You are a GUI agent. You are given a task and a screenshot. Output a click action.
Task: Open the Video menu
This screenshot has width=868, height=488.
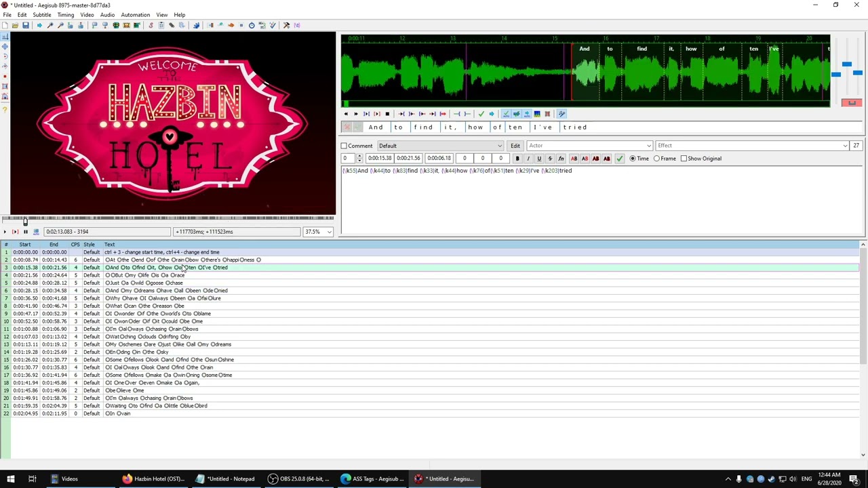tap(87, 15)
